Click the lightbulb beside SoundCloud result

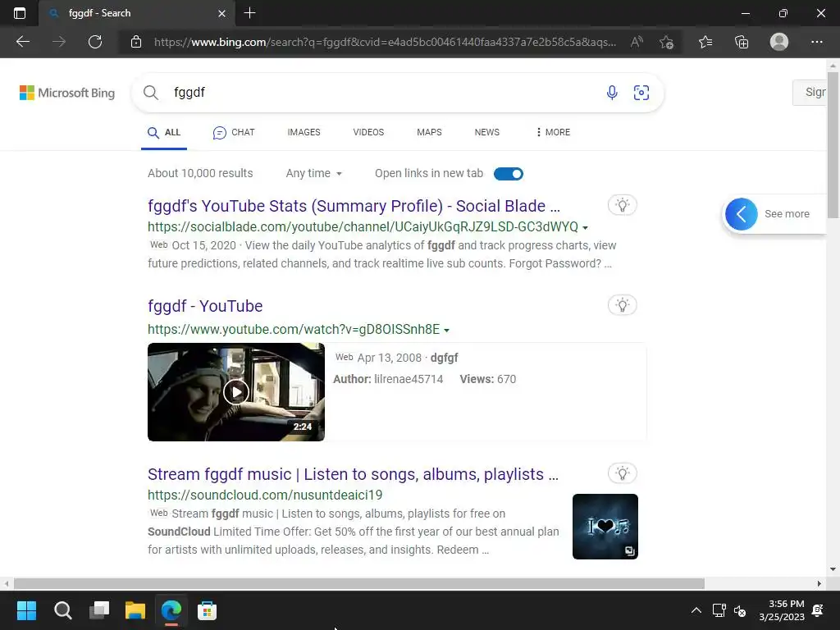tap(622, 473)
